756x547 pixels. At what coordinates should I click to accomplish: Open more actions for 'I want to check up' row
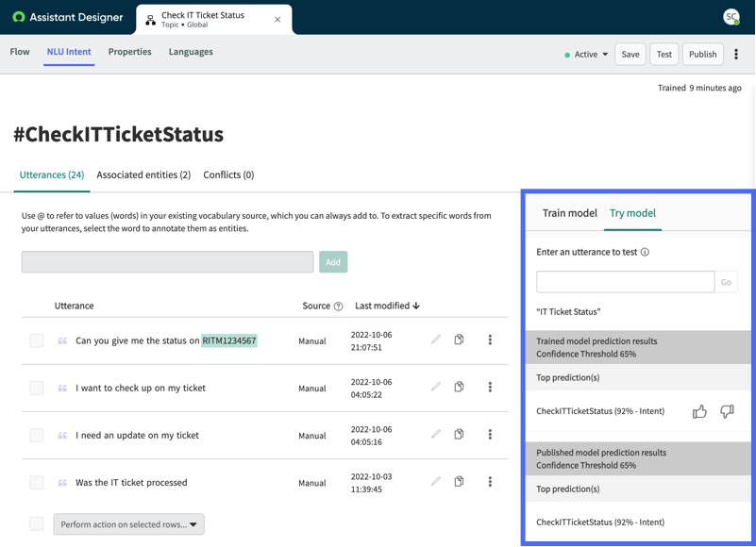pos(490,387)
